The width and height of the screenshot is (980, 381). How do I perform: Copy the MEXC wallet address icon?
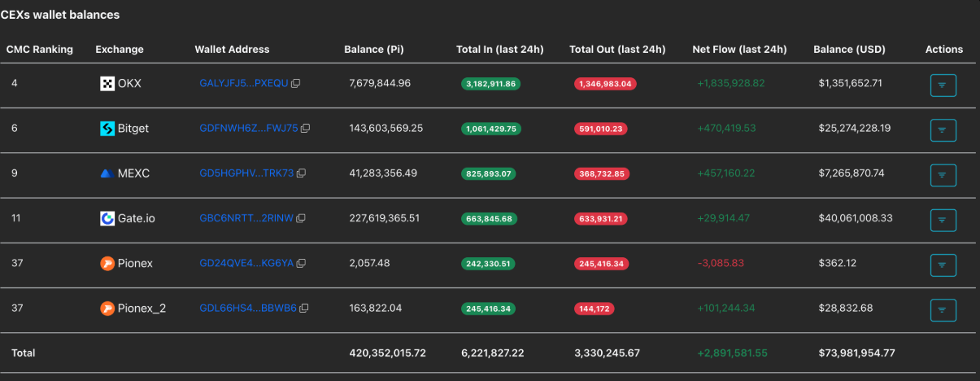301,173
